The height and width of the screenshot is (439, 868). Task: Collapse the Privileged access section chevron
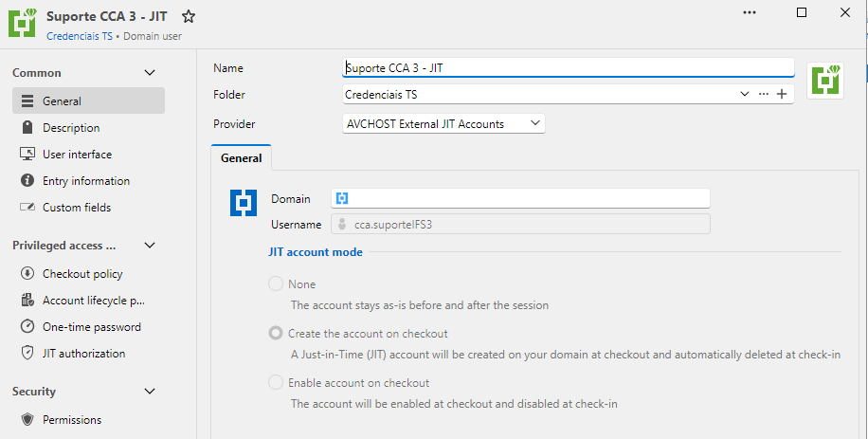coord(150,246)
